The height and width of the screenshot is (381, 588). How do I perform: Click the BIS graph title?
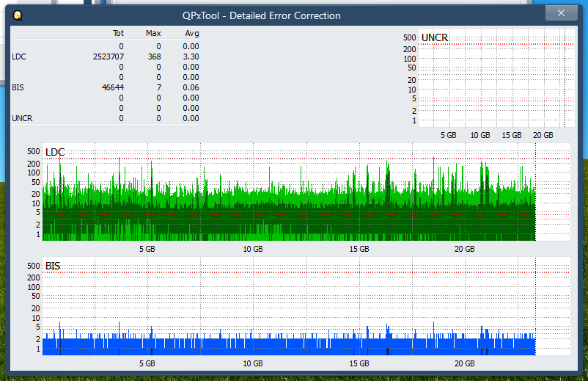click(x=53, y=266)
